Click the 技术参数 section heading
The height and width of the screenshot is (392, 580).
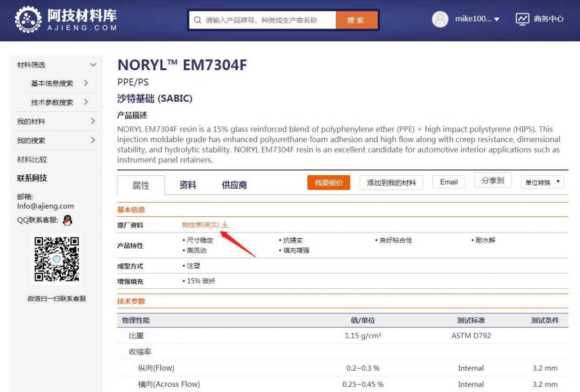[x=131, y=301]
